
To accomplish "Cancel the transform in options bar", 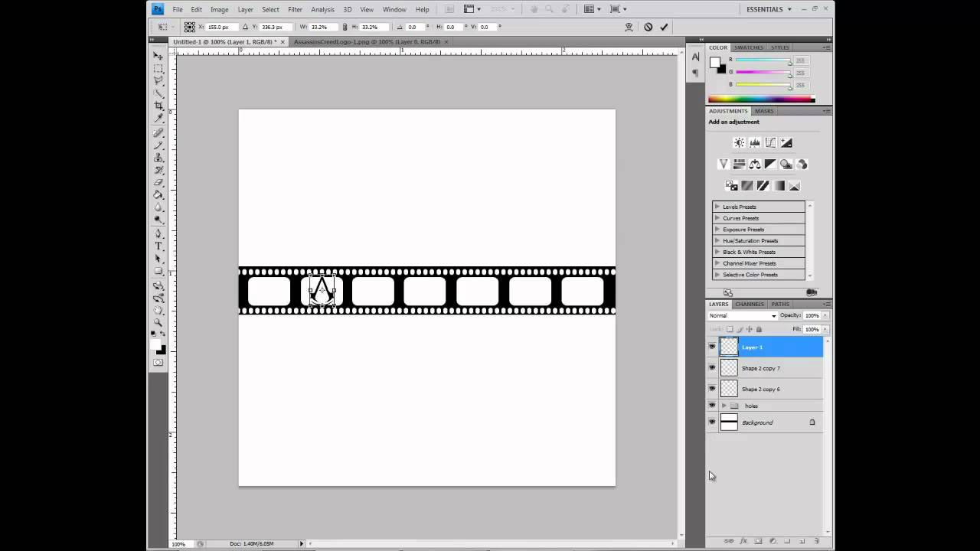I will 648,27.
